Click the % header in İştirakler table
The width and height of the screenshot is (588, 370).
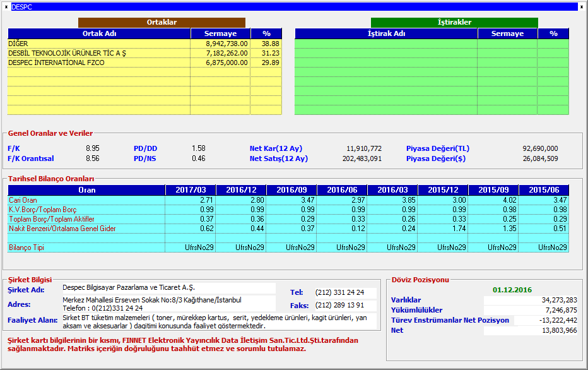tap(553, 33)
